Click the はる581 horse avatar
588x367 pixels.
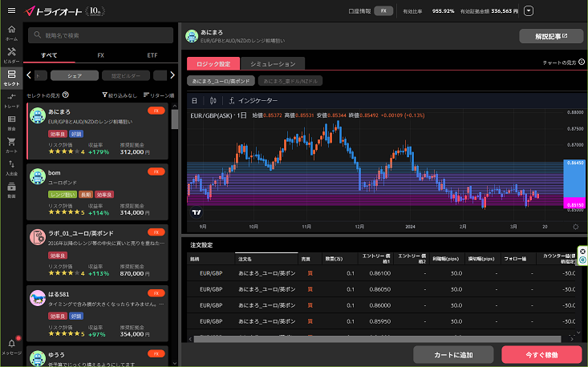point(38,298)
